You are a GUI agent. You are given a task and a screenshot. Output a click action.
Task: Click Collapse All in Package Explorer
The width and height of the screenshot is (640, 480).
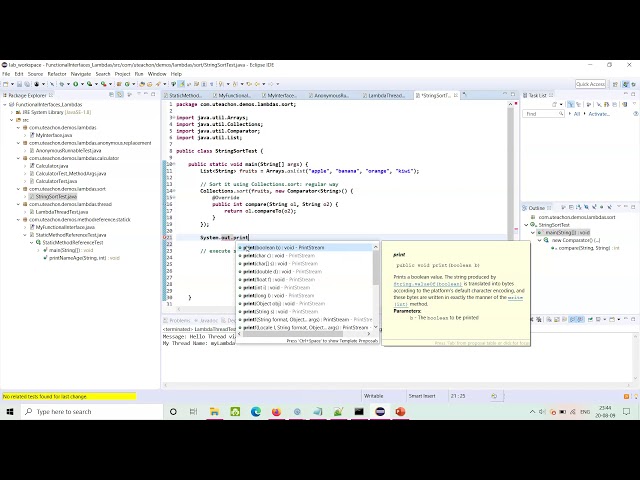[111, 95]
